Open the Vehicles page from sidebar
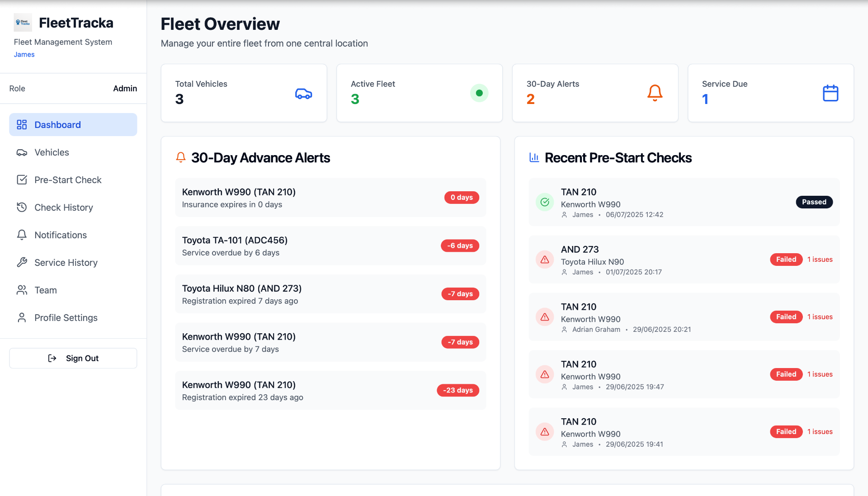This screenshot has height=496, width=868. 52,152
